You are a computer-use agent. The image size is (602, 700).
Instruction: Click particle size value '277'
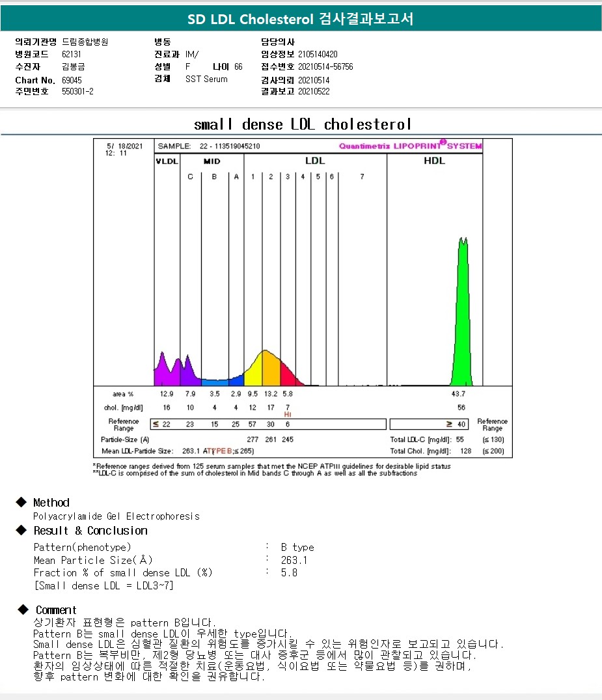(252, 440)
